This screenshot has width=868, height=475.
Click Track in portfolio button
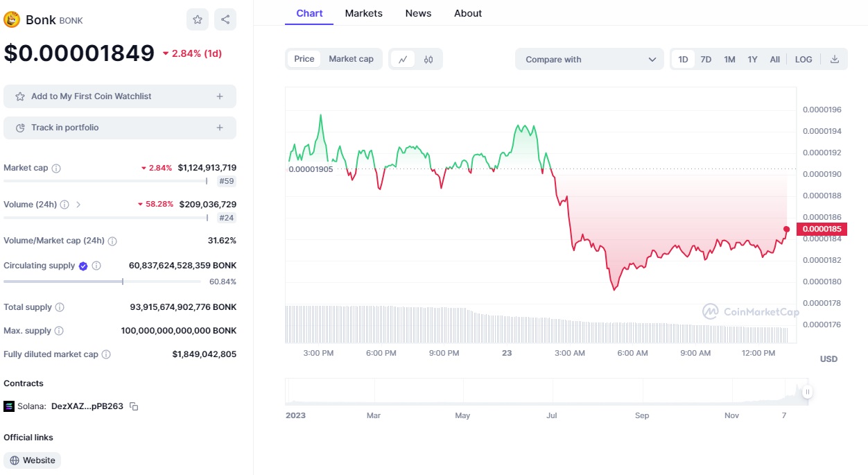click(120, 128)
